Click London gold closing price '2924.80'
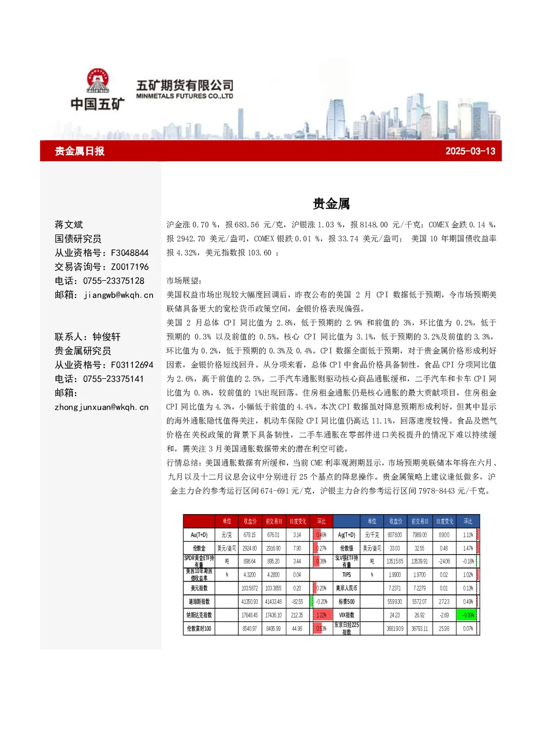This screenshot has width=535, height=756. point(249,548)
